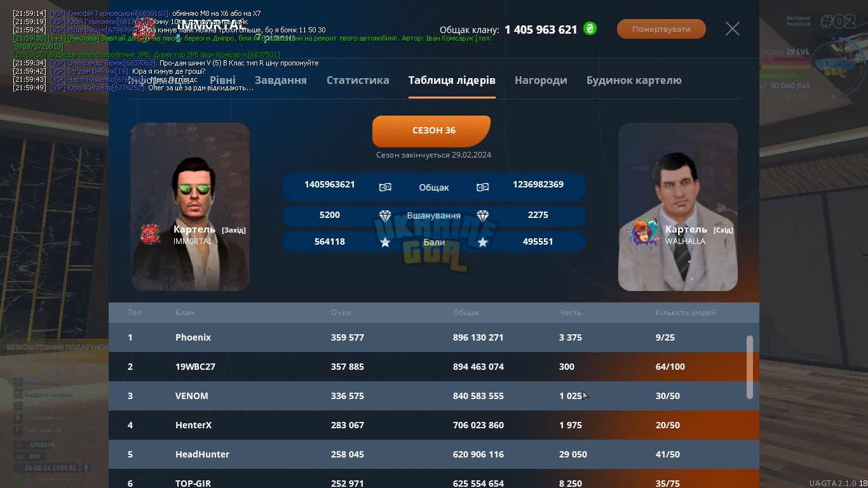868x488 pixels.
Task: Select the VENOM clan name
Action: [192, 396]
